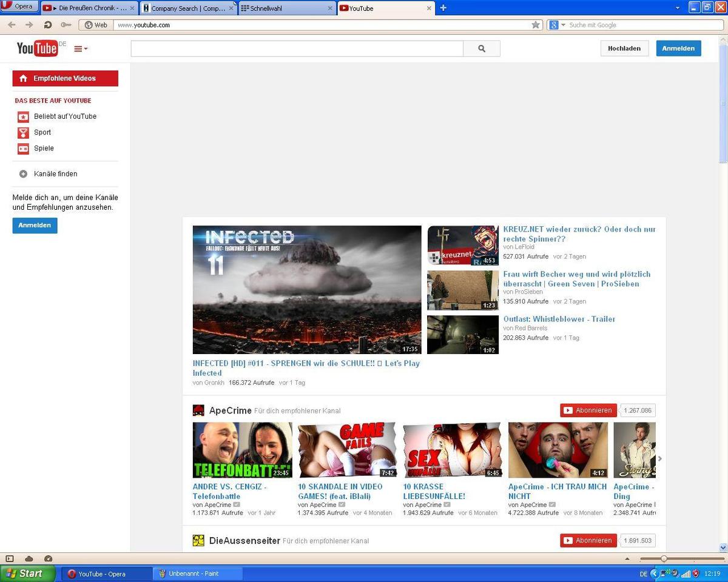
Task: Open the kreuznet video thumbnail
Action: [463, 246]
